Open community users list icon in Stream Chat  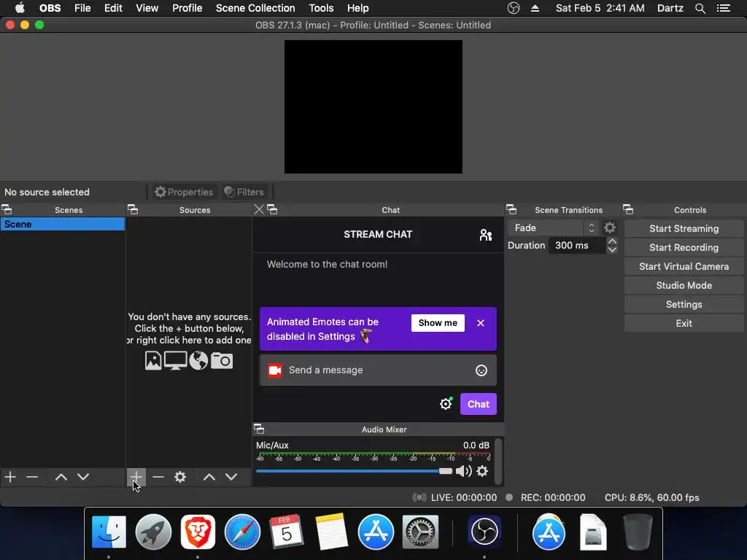coord(485,235)
